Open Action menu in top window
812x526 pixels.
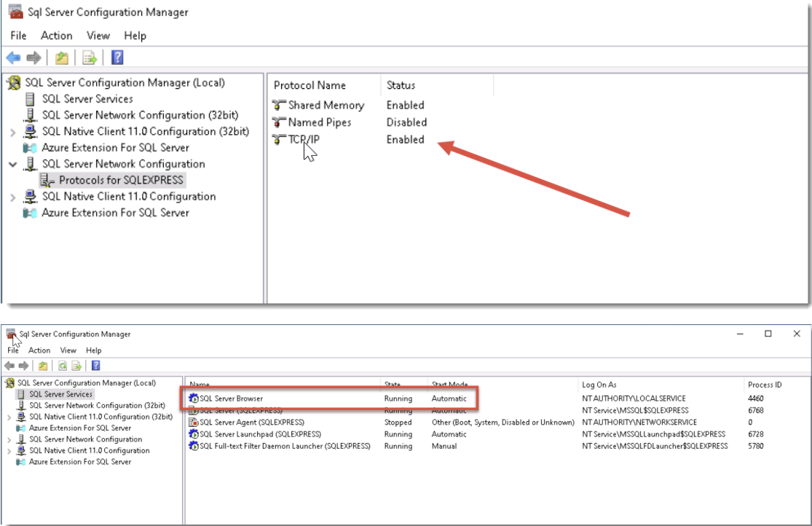[x=57, y=36]
